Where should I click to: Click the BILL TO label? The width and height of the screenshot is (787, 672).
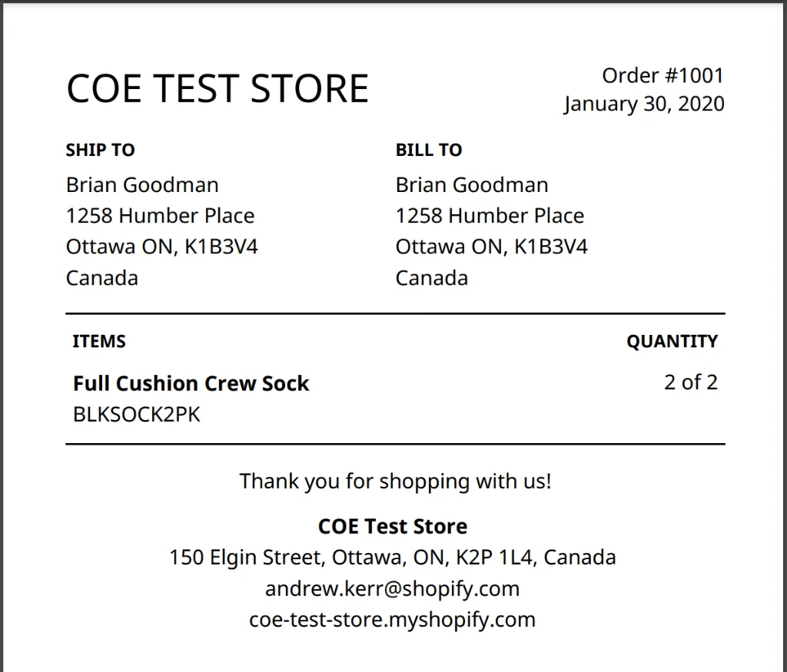[x=429, y=151]
